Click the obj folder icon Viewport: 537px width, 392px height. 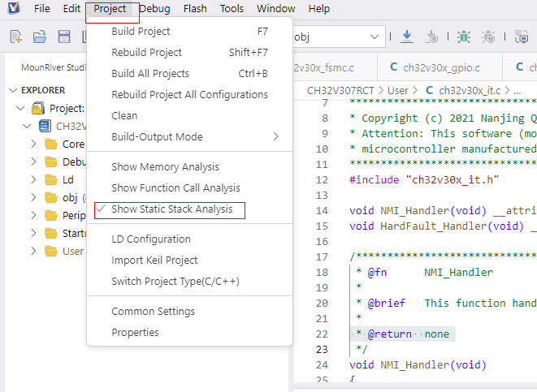(51, 198)
